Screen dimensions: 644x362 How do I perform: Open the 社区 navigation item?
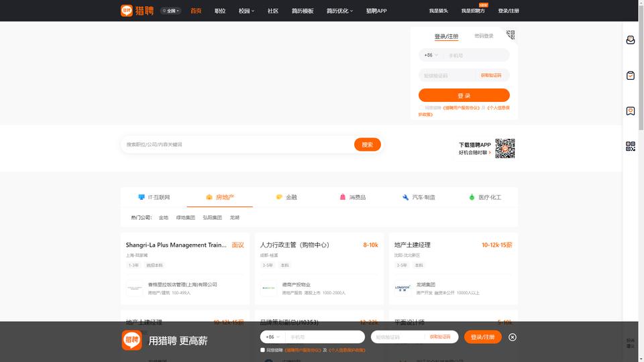click(x=273, y=11)
